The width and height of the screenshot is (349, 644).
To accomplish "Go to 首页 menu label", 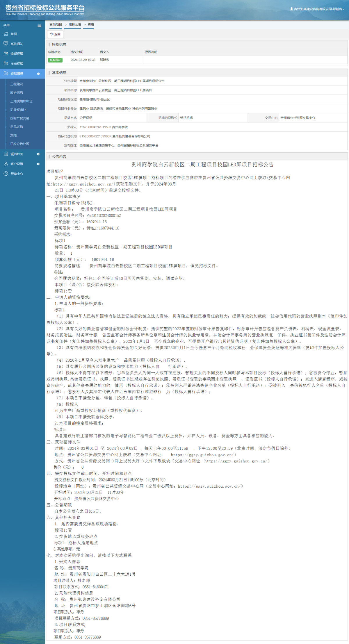I will pyautogui.click(x=14, y=34).
